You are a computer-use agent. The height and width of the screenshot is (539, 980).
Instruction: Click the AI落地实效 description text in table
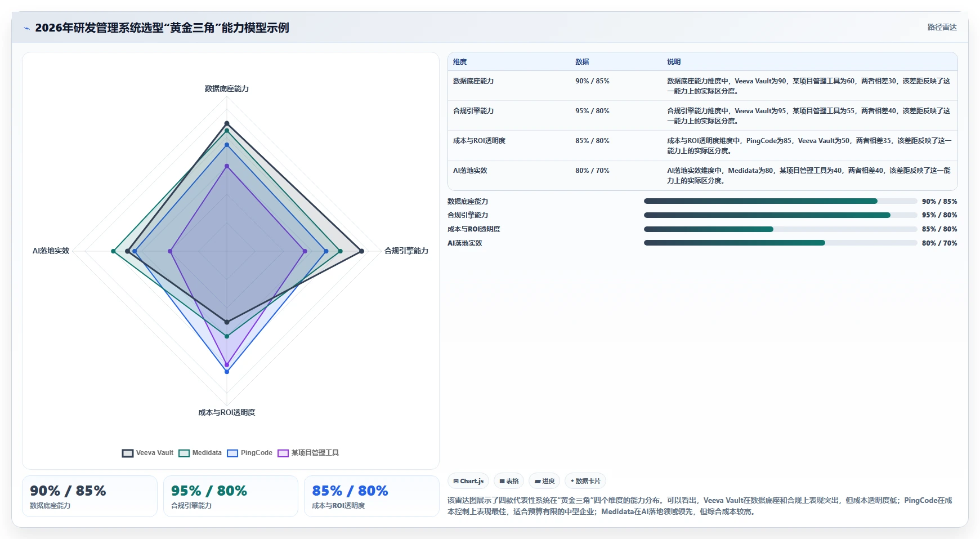(x=809, y=176)
